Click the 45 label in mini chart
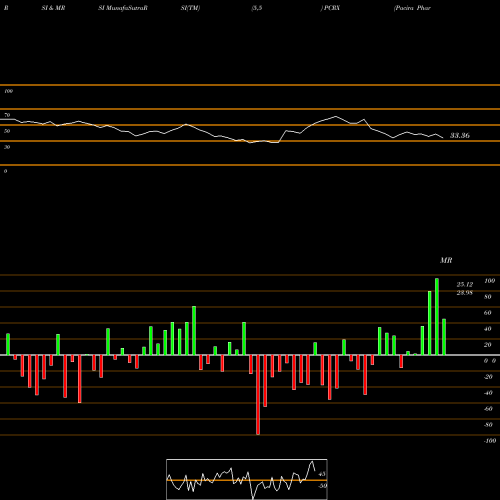 tap(322, 474)
